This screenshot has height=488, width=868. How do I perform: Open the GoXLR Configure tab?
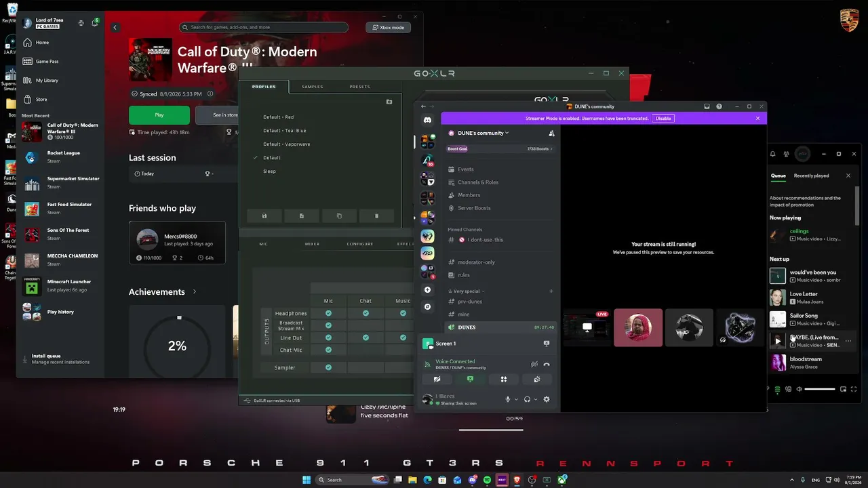360,244
